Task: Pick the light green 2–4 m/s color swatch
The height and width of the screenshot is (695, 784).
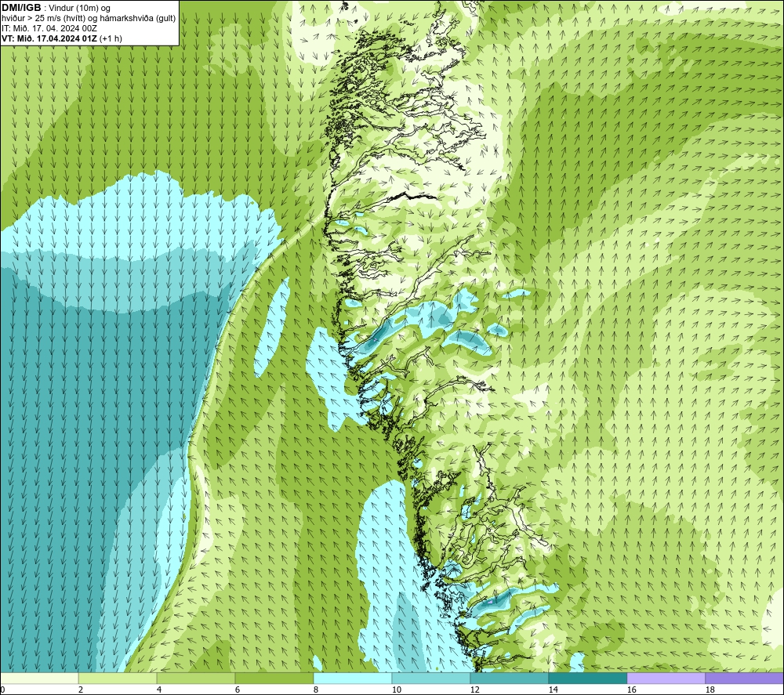Action: (118, 678)
